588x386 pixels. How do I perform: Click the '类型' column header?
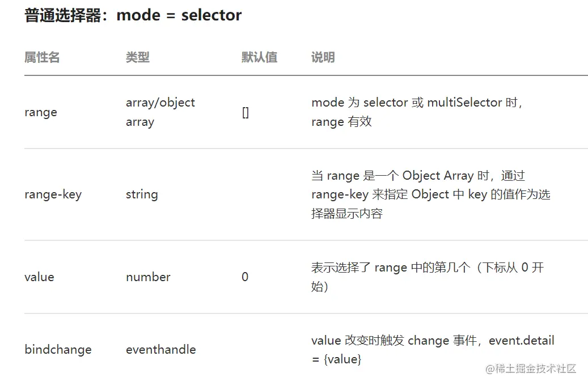point(137,57)
